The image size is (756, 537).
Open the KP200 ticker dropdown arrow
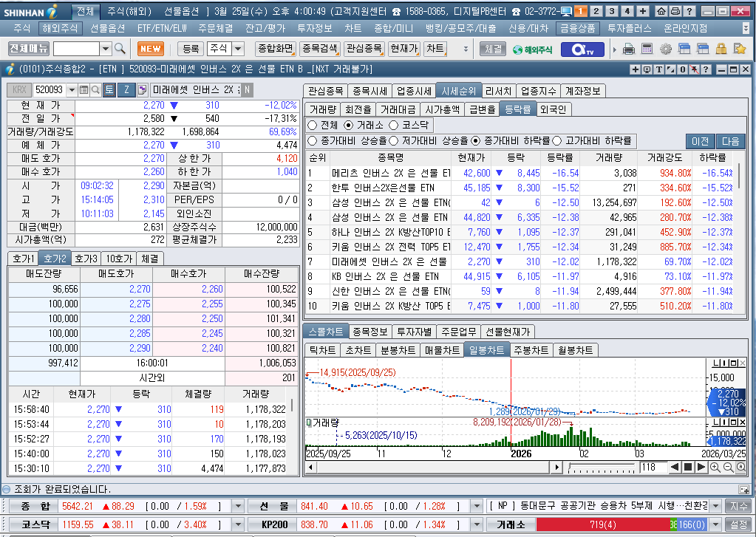[x=477, y=524]
